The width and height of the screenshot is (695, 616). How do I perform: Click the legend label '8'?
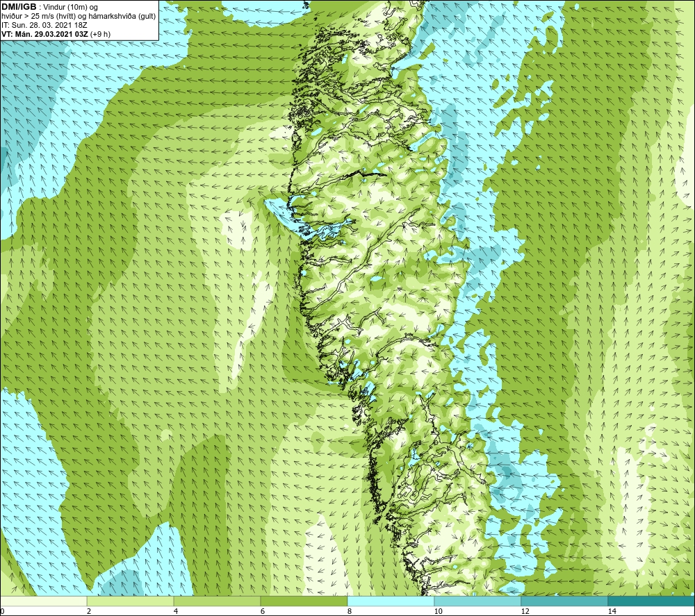350,611
